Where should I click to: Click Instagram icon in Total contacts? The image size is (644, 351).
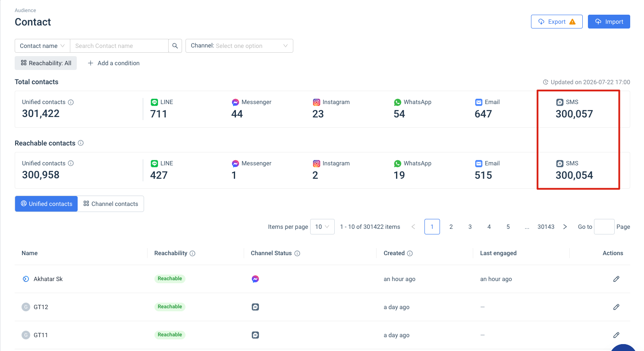[x=316, y=102]
